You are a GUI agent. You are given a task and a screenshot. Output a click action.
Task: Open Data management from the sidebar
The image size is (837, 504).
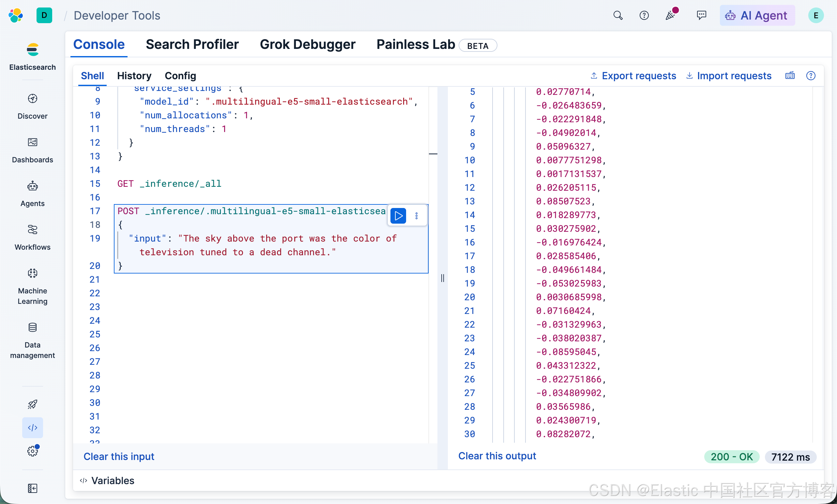point(32,341)
